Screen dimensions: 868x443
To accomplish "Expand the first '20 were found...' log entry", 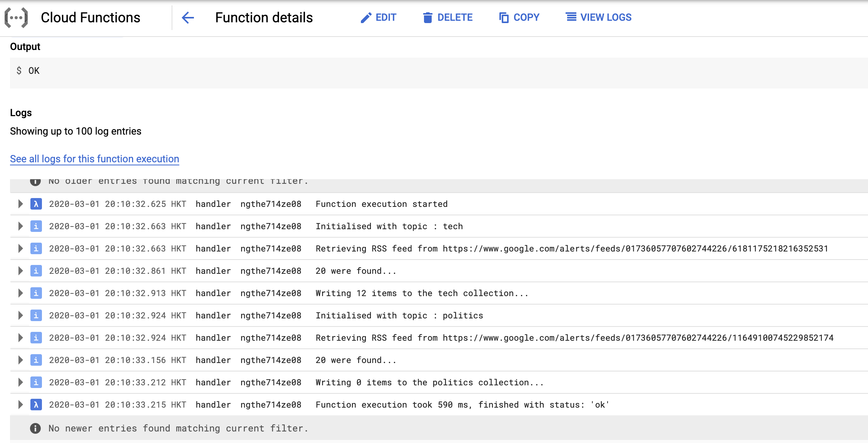I will click(20, 271).
